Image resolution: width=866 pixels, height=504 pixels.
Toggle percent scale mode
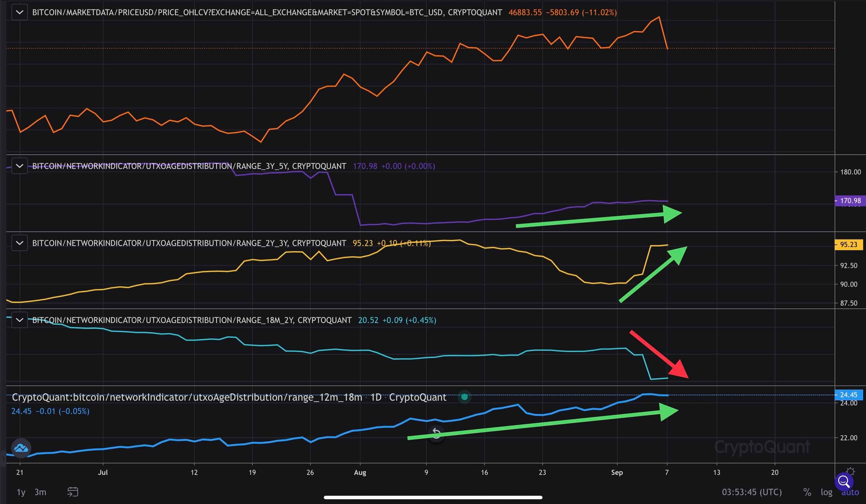click(x=807, y=492)
